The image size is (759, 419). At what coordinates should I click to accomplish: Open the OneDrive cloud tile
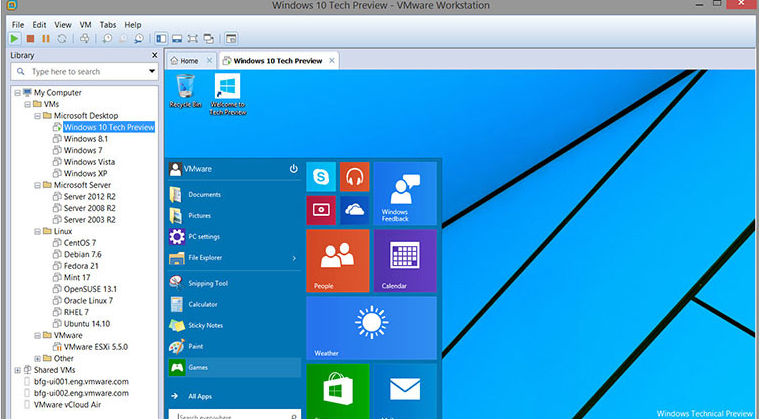click(x=354, y=210)
